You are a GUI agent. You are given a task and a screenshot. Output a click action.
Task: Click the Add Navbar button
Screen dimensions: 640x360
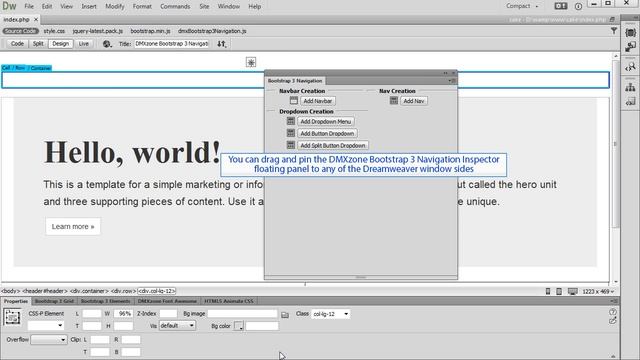318,101
